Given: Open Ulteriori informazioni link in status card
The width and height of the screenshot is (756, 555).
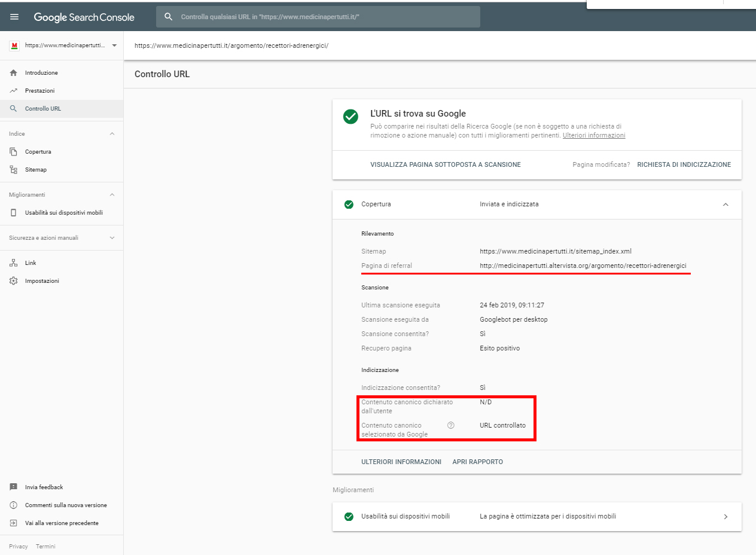Looking at the screenshot, I should pyautogui.click(x=594, y=136).
